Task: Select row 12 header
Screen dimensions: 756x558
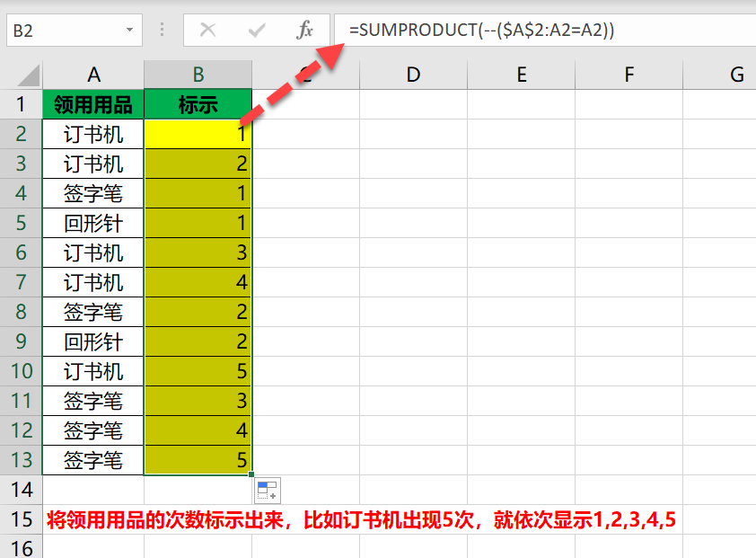Action: (22, 430)
